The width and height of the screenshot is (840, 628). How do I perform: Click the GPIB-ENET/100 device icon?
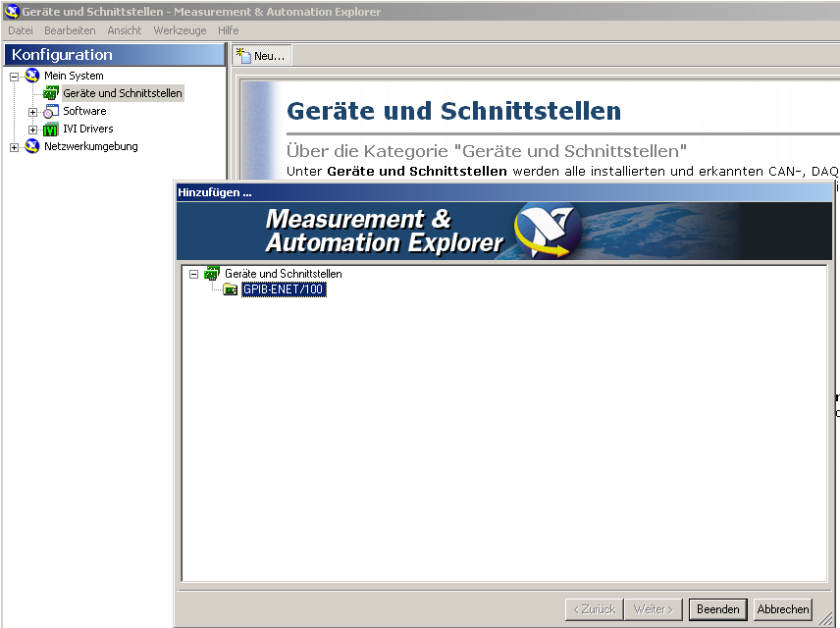tap(231, 289)
